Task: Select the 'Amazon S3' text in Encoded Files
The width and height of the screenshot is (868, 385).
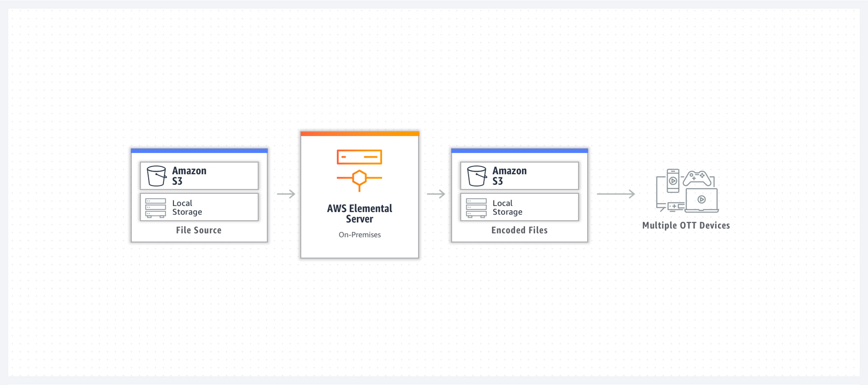Action: click(x=510, y=176)
